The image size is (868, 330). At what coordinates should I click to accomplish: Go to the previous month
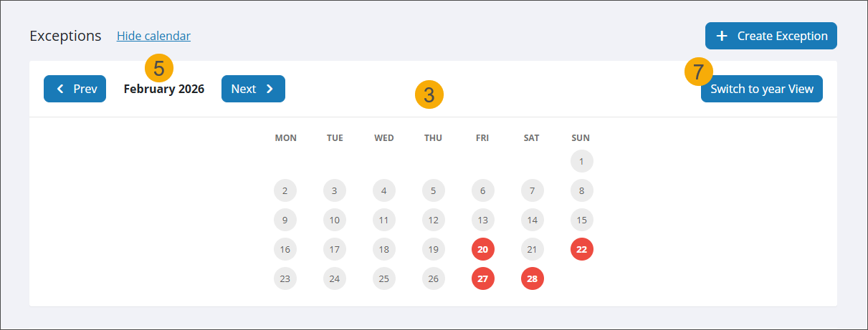pos(75,89)
